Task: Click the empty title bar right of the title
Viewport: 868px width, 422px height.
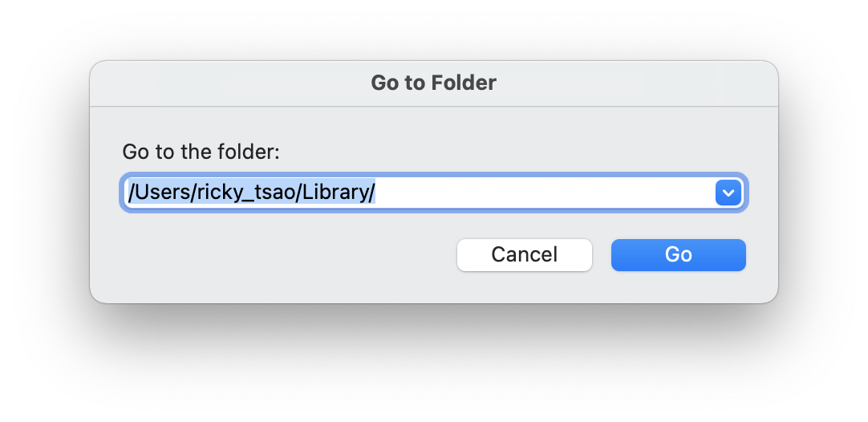Action: point(637,83)
